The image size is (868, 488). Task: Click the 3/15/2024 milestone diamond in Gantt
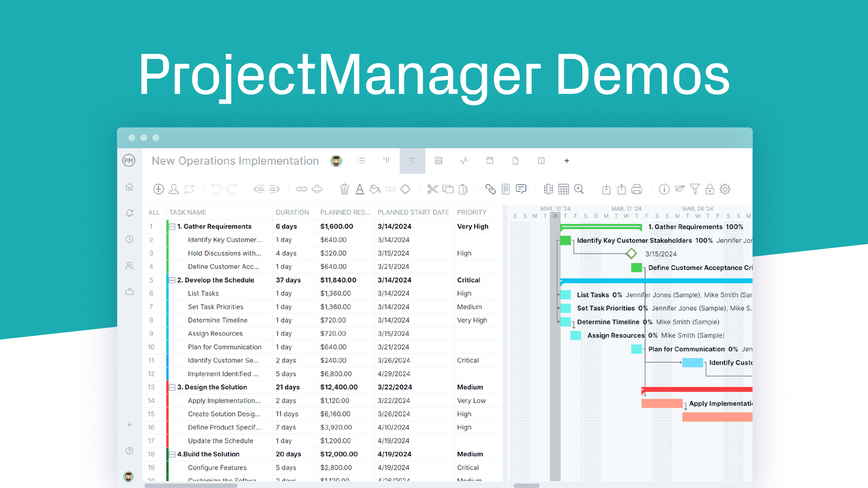631,253
